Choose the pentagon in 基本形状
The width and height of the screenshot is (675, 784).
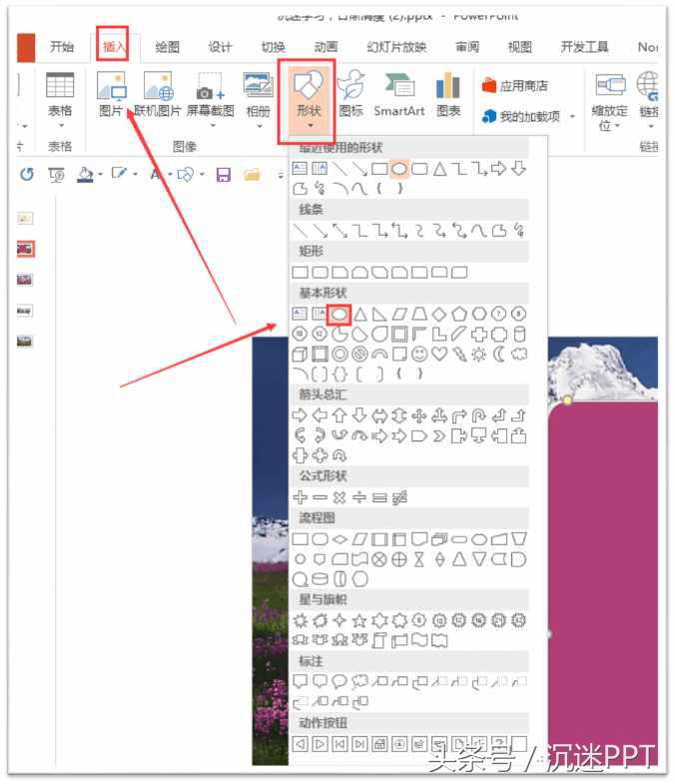coord(459,315)
